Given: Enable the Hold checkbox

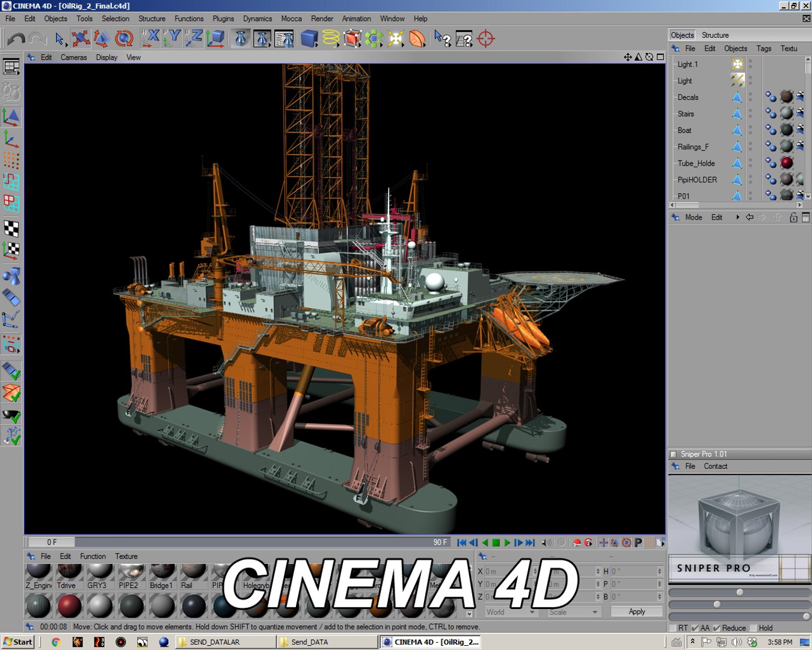Looking at the screenshot, I should pos(753,628).
